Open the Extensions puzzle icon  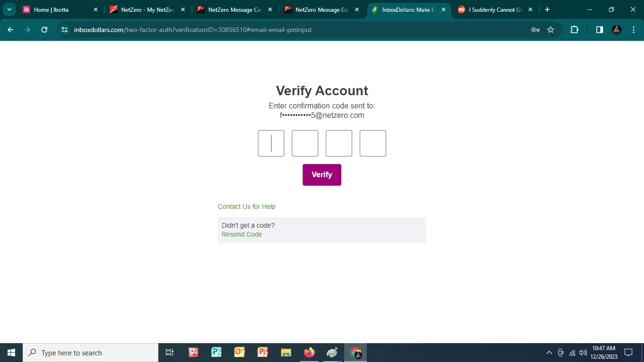pyautogui.click(x=574, y=30)
